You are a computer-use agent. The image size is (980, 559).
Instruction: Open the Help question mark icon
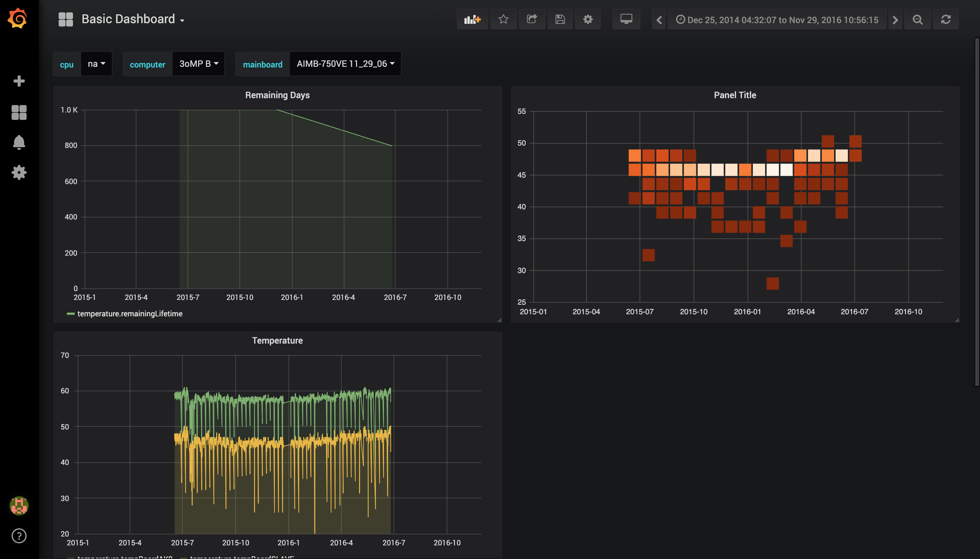click(19, 535)
